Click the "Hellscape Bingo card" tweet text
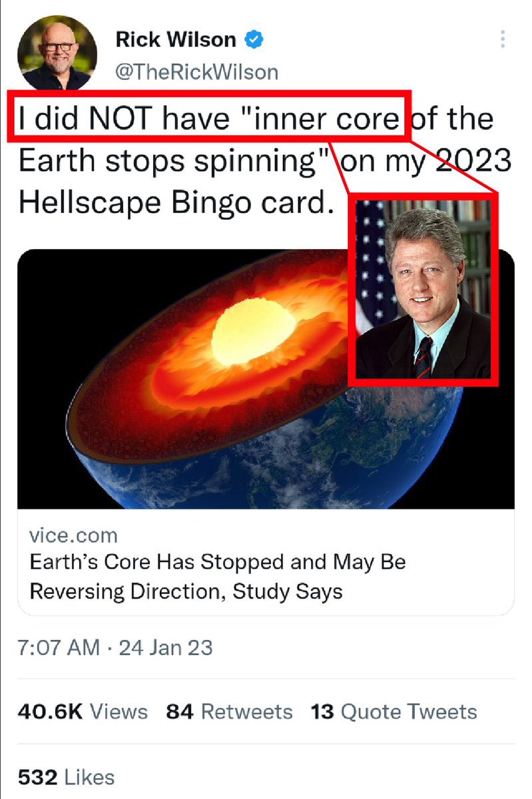Screen dimensions: 532x799 [174, 202]
